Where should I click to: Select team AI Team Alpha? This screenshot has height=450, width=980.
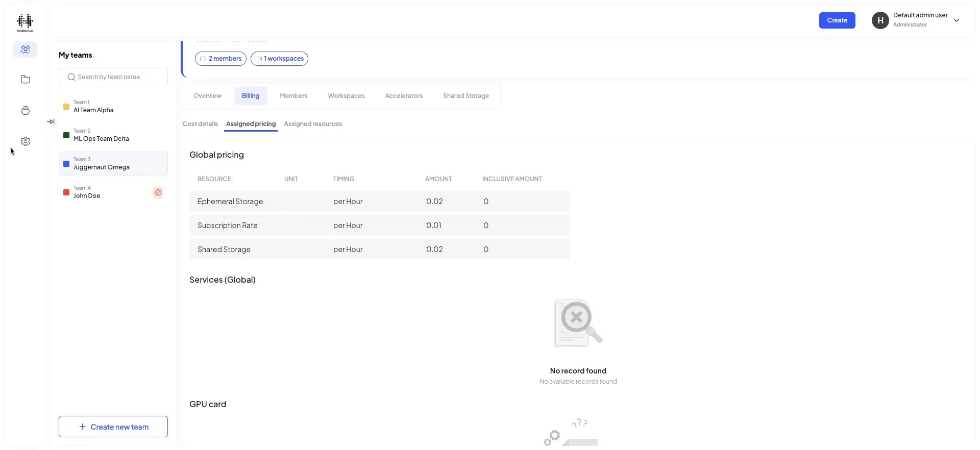[113, 107]
